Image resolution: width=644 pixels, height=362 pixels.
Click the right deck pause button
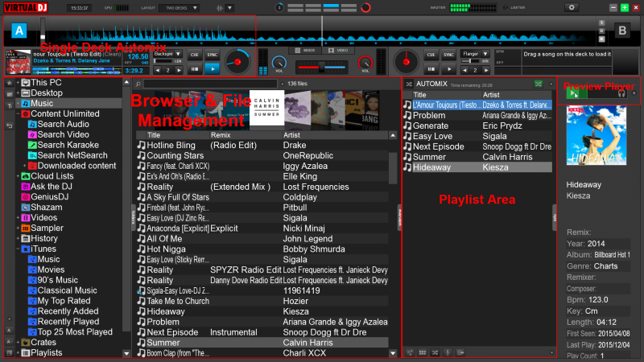[x=431, y=69]
